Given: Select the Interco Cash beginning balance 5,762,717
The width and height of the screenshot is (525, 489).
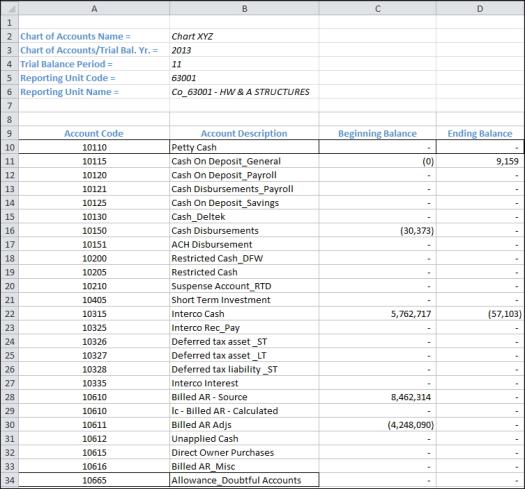Looking at the screenshot, I should click(x=378, y=314).
